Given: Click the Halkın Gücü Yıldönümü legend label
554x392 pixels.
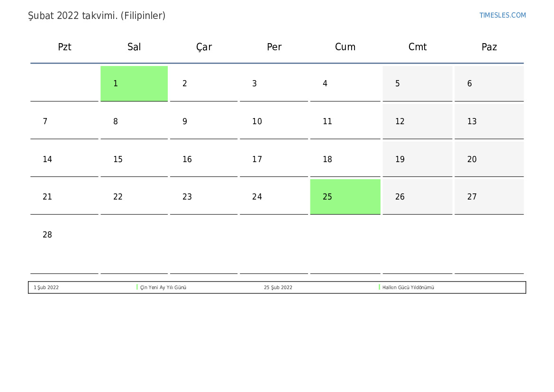Looking at the screenshot, I should (409, 288).
